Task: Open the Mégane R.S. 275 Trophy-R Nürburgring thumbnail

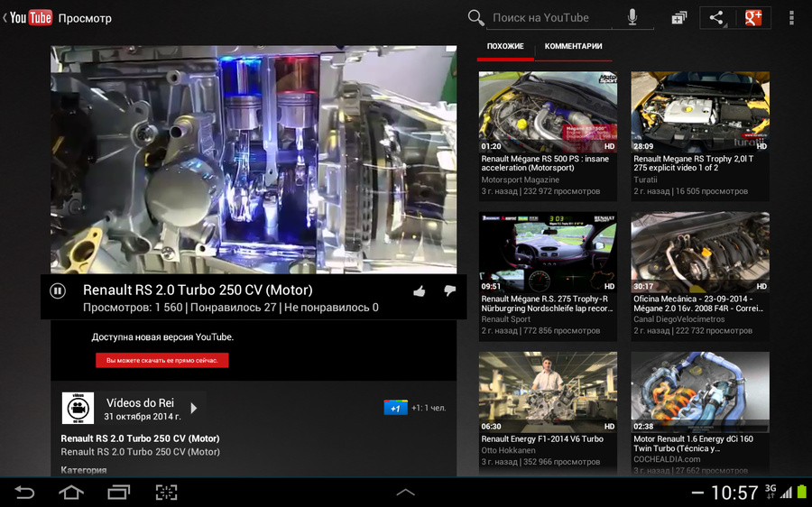Action: [x=548, y=252]
